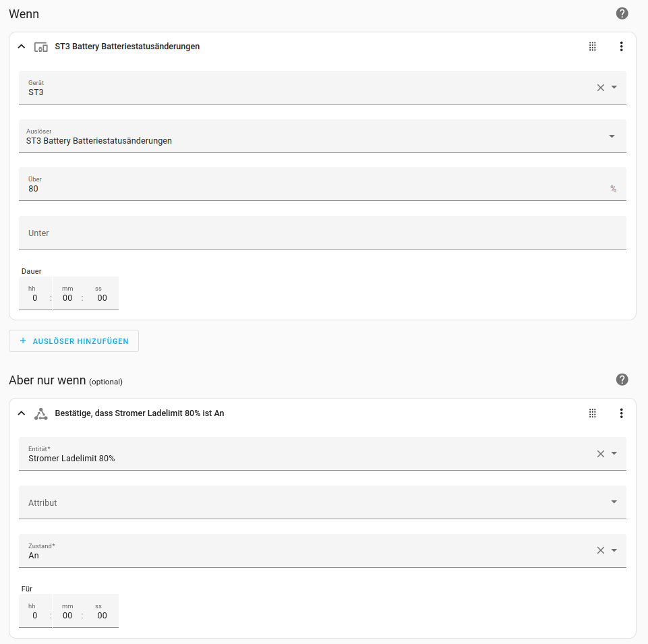The width and height of the screenshot is (648, 644).
Task: Open the Attribut dropdown
Action: click(x=322, y=502)
